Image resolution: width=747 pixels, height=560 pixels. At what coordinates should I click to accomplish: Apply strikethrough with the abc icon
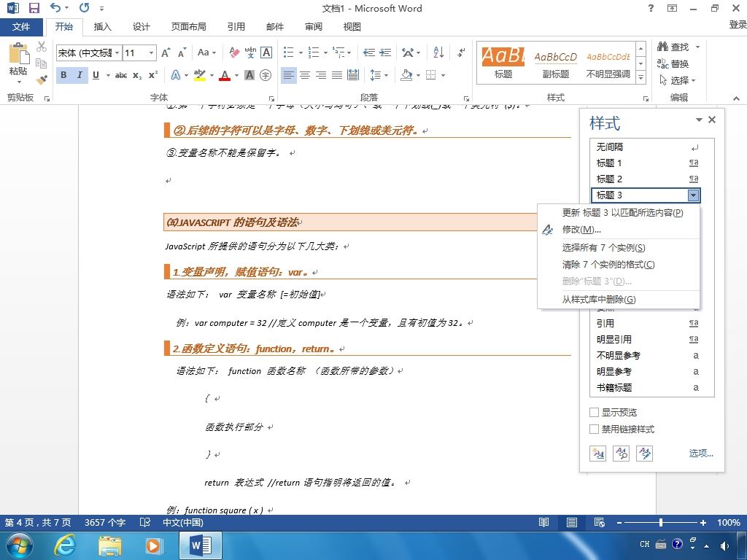(121, 75)
